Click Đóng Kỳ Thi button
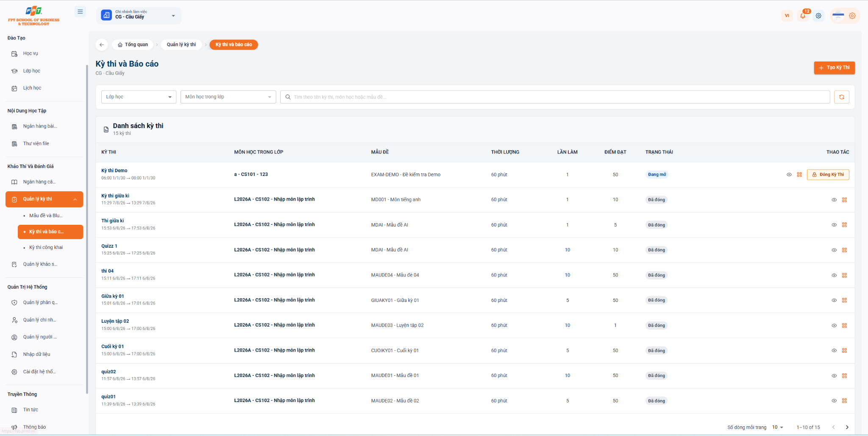868x436 pixels. (x=828, y=175)
